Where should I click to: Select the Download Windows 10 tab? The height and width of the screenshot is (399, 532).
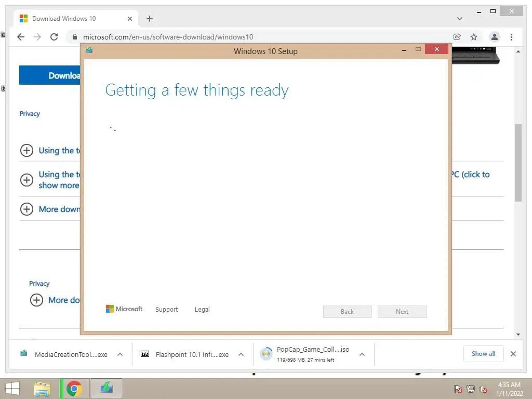pyautogui.click(x=76, y=19)
